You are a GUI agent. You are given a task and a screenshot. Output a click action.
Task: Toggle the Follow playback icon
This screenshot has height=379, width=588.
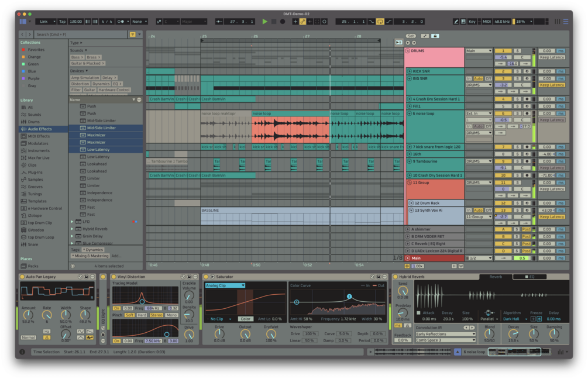(219, 22)
